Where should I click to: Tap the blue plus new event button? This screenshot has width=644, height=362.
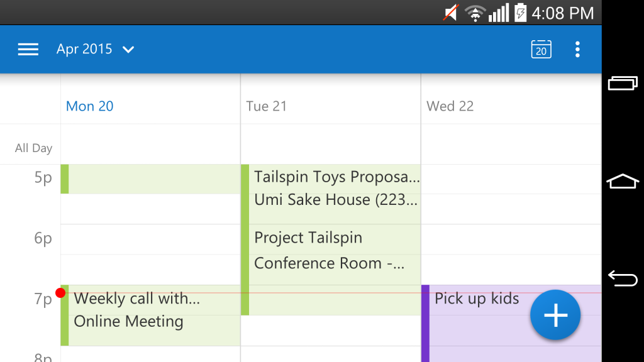[555, 315]
